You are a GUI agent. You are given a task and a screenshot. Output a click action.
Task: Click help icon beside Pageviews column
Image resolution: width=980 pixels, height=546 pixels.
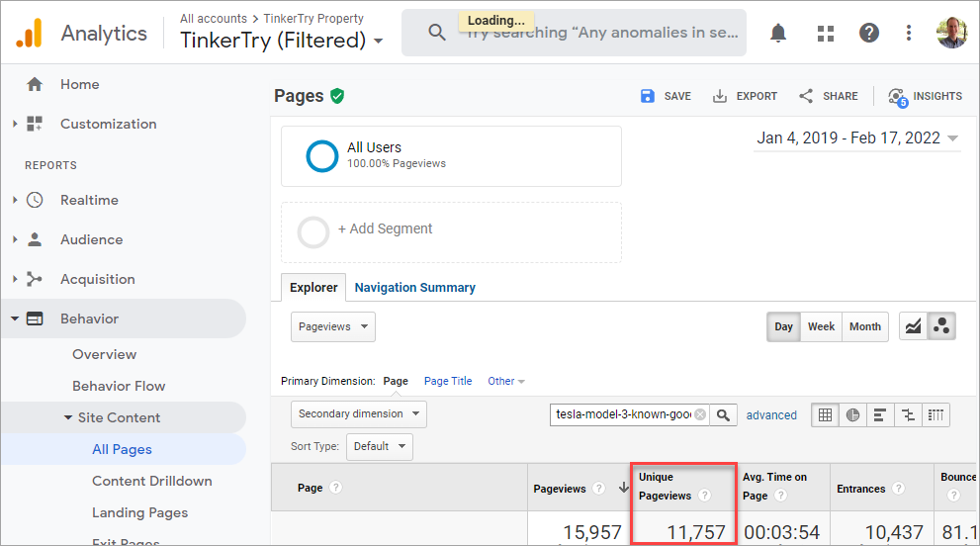[598, 488]
